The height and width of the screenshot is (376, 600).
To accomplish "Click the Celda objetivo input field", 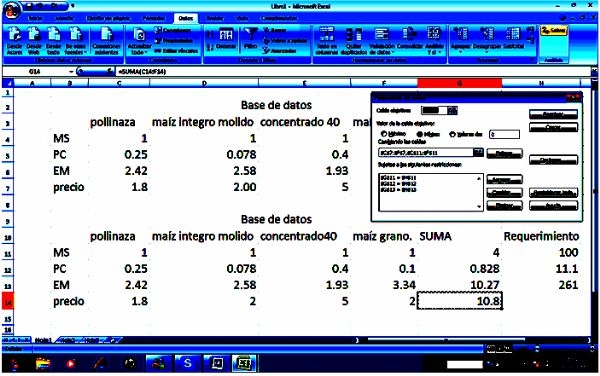I will tap(434, 111).
